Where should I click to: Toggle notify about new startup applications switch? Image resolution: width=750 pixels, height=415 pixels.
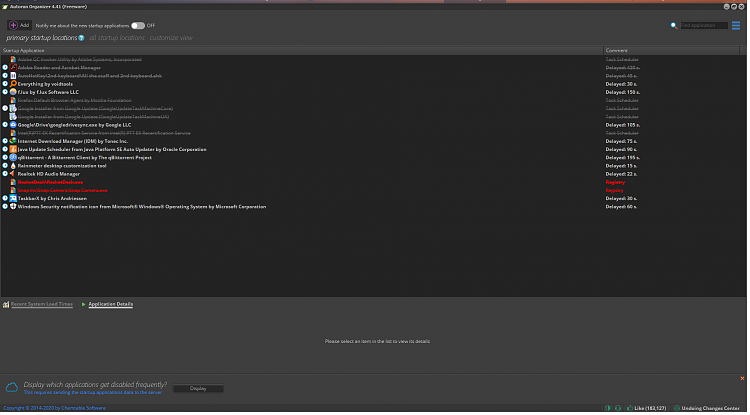pos(139,26)
